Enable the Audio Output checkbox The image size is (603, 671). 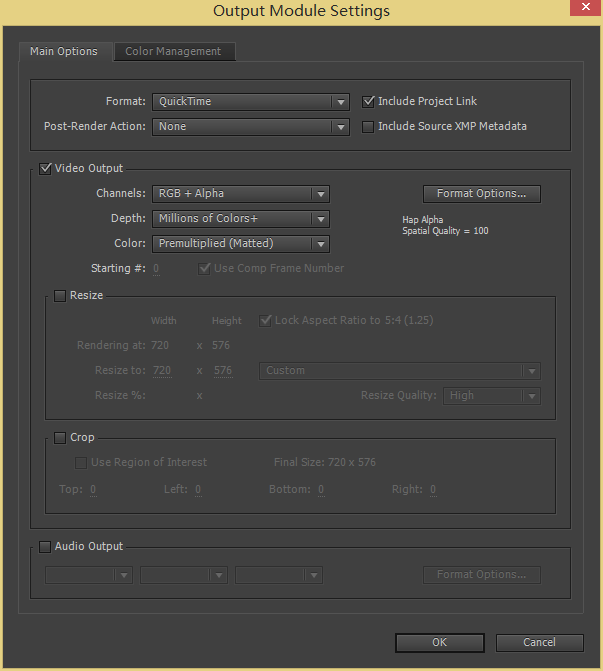pos(45,547)
